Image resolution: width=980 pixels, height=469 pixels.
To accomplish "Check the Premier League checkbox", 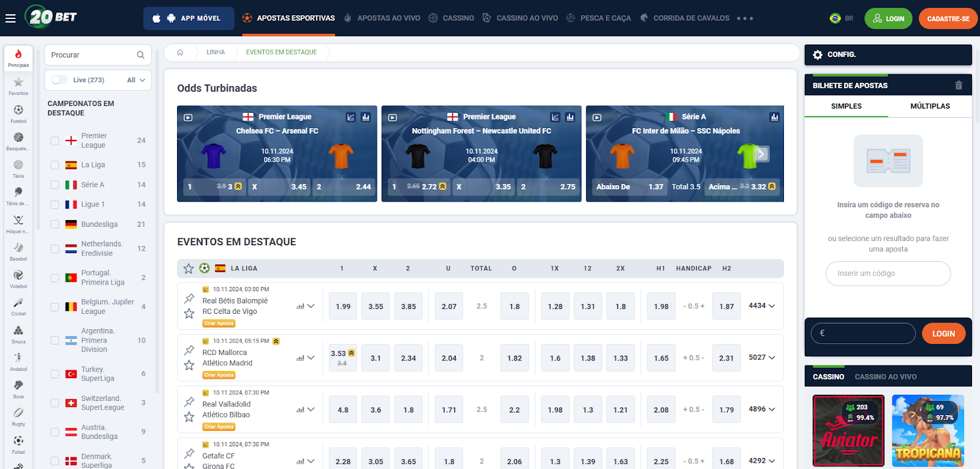I will point(55,140).
